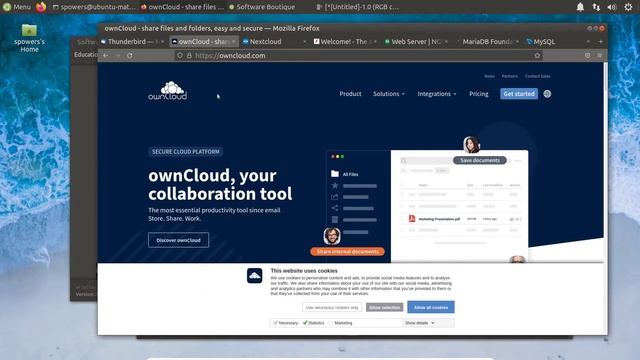Expand the Solutions dropdown menu

pos(389,94)
